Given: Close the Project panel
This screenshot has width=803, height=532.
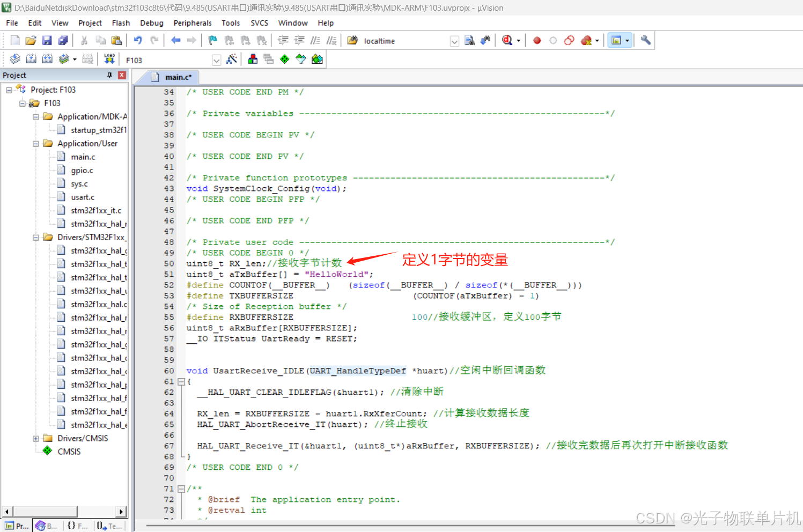Looking at the screenshot, I should coord(122,75).
